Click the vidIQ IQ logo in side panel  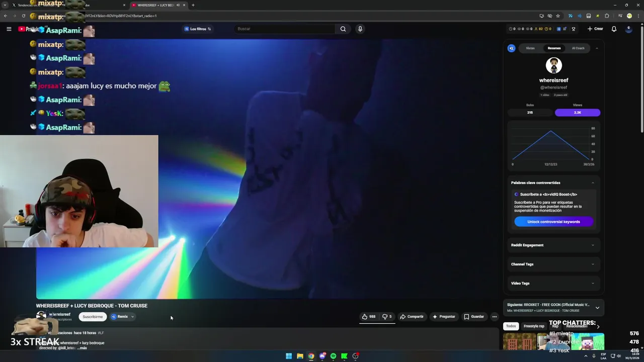(x=511, y=48)
